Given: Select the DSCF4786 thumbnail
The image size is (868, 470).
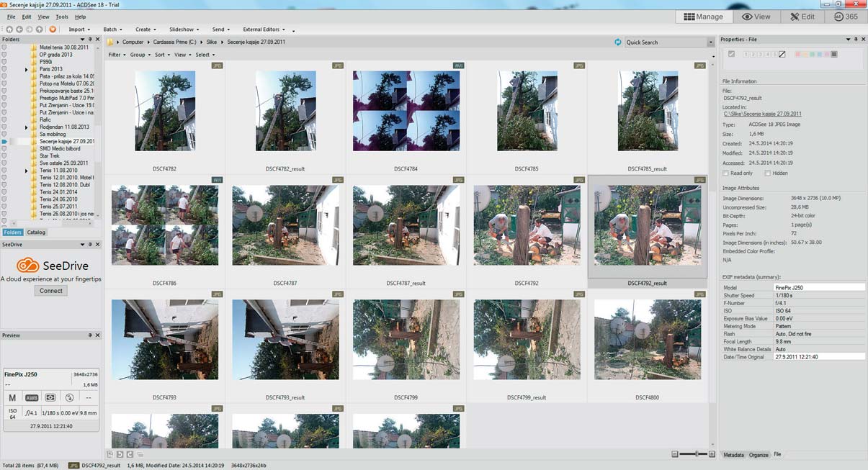Looking at the screenshot, I should point(165,225).
